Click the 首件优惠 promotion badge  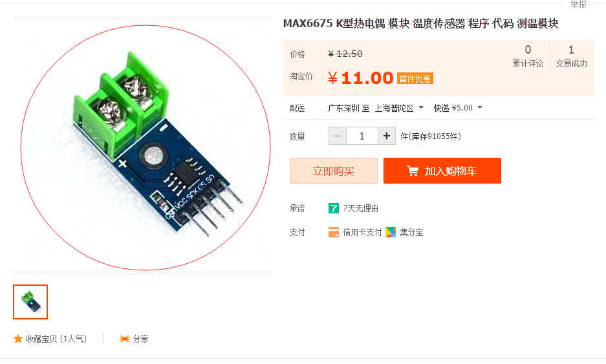(x=415, y=79)
